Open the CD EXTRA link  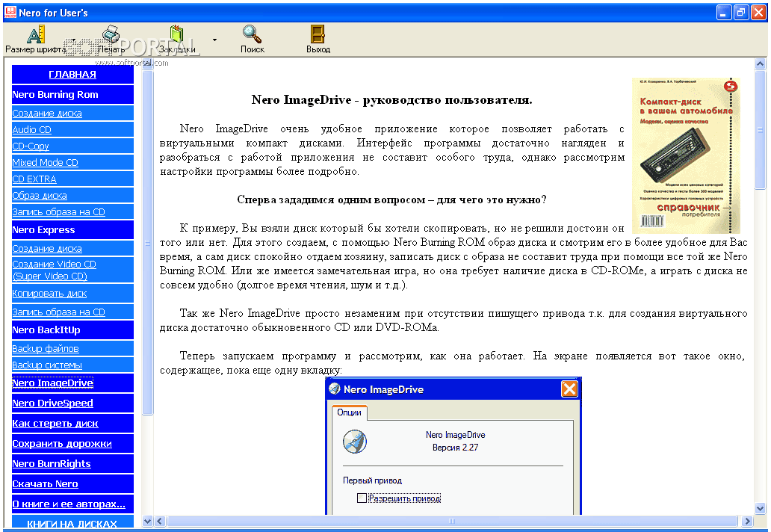click(x=34, y=179)
